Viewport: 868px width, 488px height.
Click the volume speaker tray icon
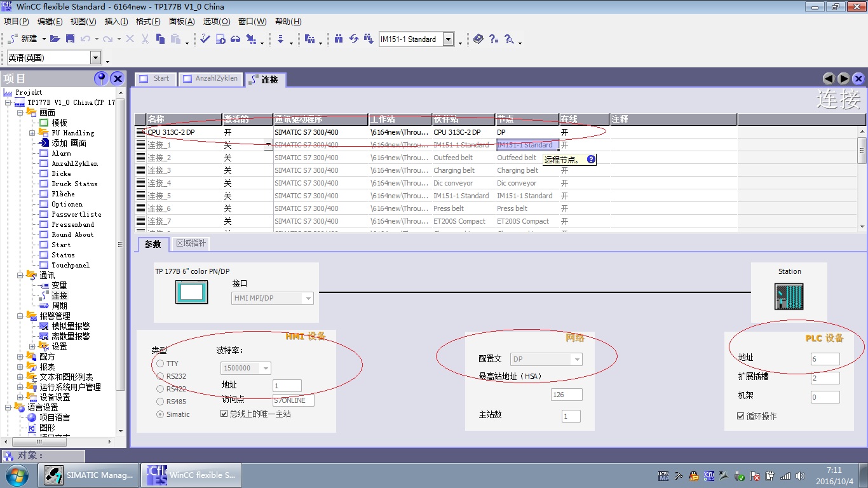[800, 475]
